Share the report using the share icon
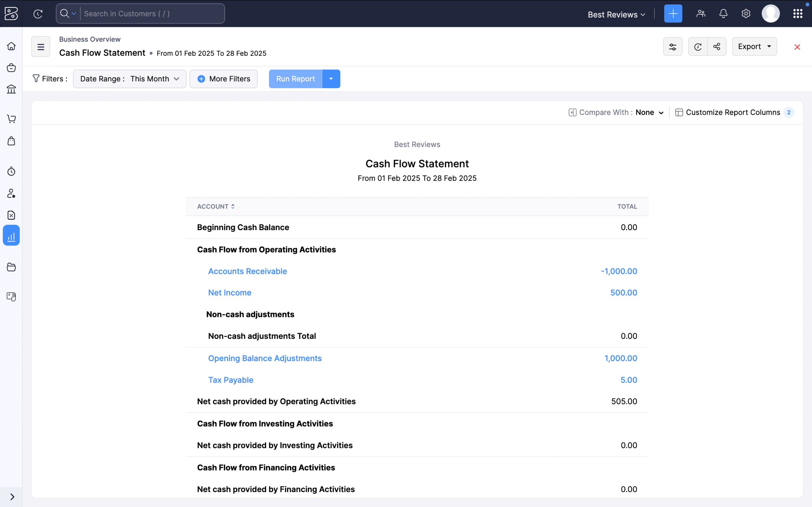The width and height of the screenshot is (812, 507). tap(717, 46)
